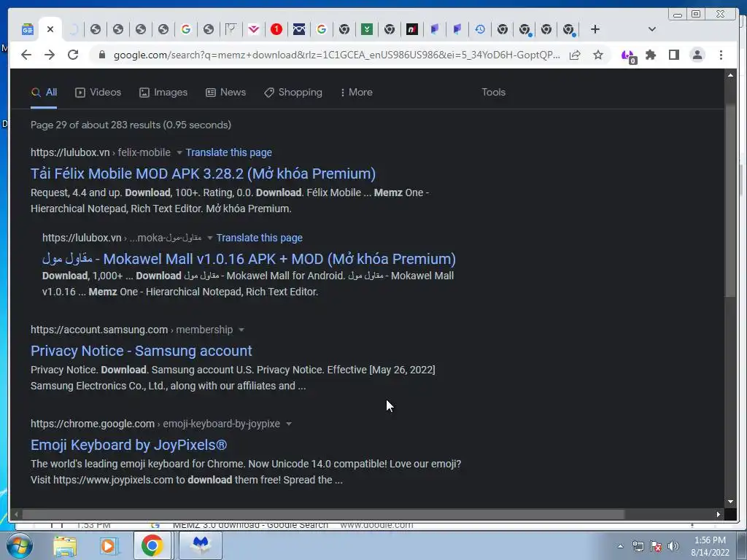Click the 'Page 29 of about 283 results' text
The width and height of the screenshot is (747, 560).
point(131,125)
